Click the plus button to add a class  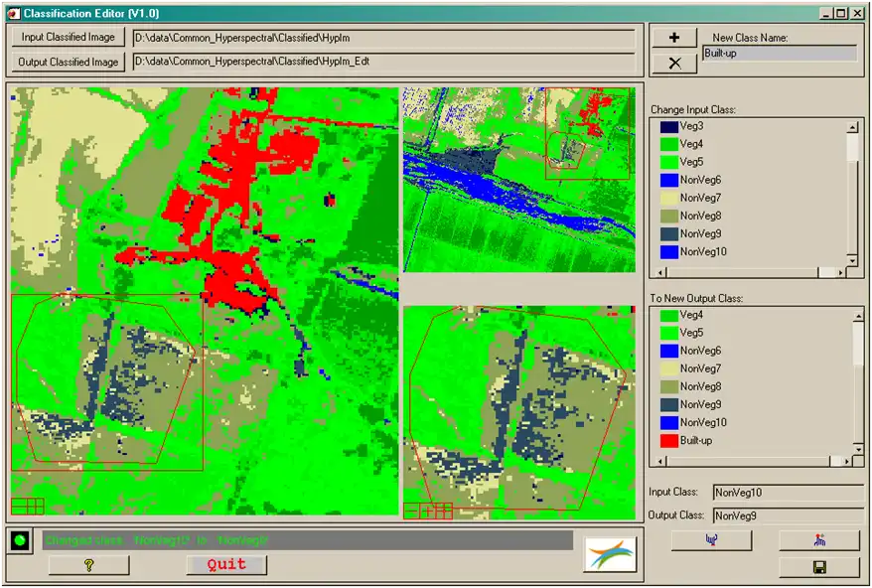(x=674, y=38)
